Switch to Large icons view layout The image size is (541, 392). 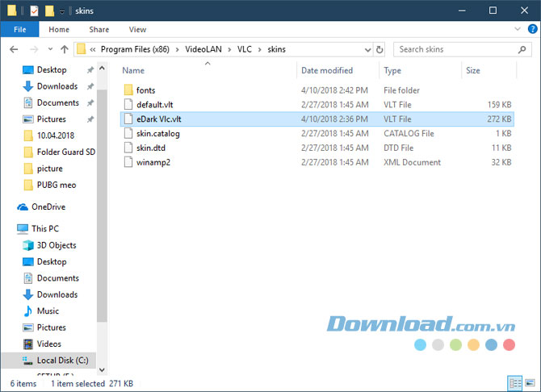coord(530,383)
